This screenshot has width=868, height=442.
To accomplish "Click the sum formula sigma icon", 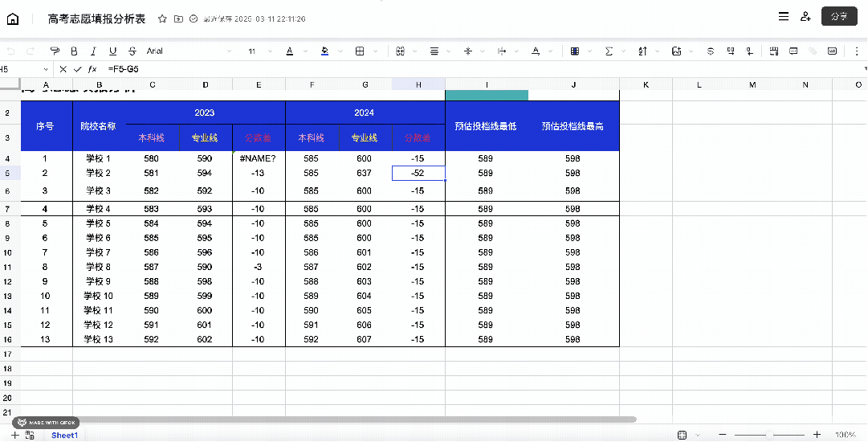I will click(x=609, y=51).
